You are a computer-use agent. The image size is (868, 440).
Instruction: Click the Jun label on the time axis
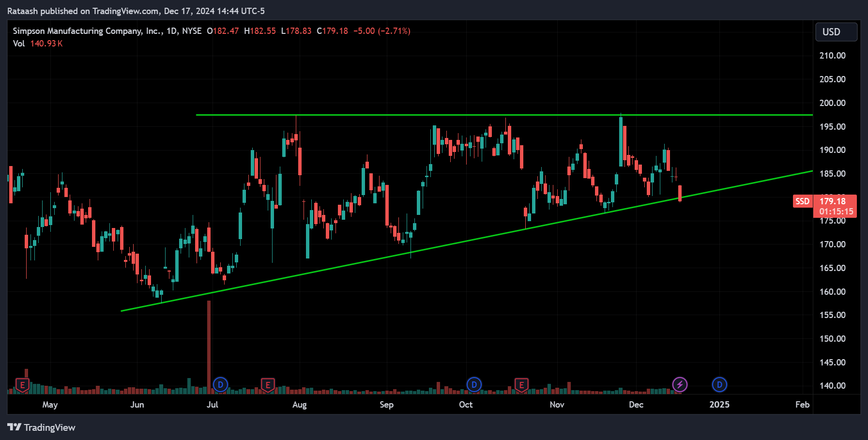click(x=137, y=405)
